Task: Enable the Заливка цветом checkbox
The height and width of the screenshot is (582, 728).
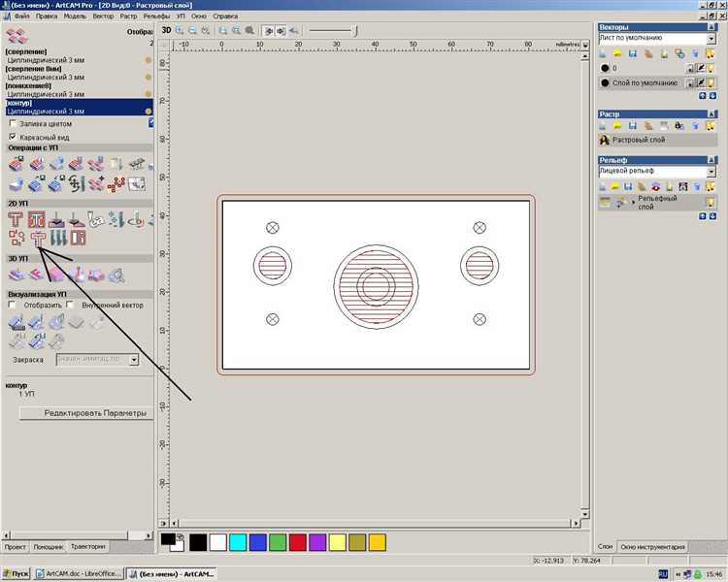Action: pyautogui.click(x=13, y=124)
